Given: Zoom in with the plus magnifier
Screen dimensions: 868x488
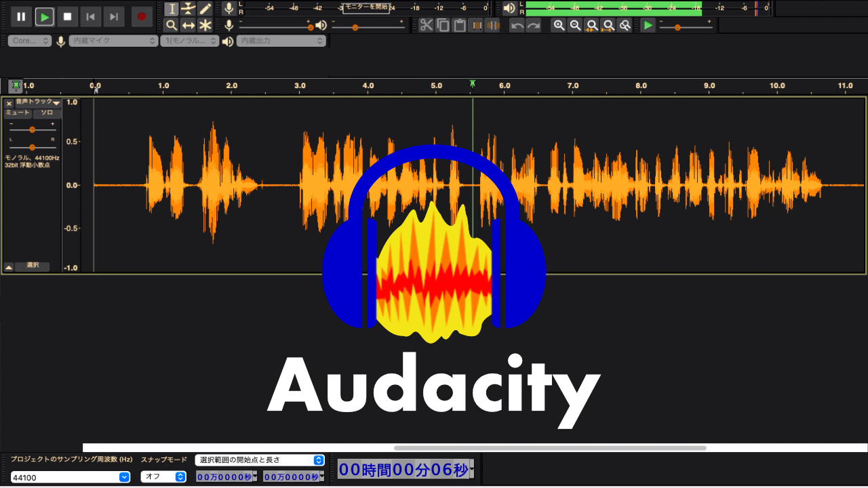Looking at the screenshot, I should click(x=559, y=25).
